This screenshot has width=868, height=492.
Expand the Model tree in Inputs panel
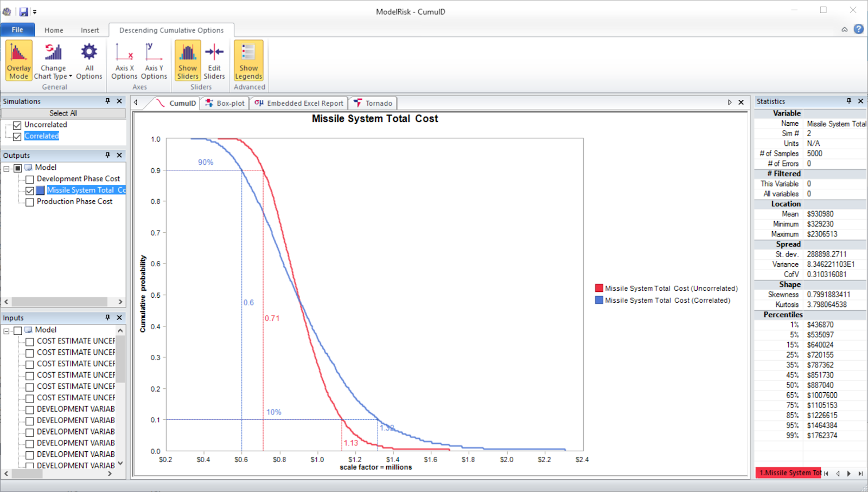(x=7, y=330)
